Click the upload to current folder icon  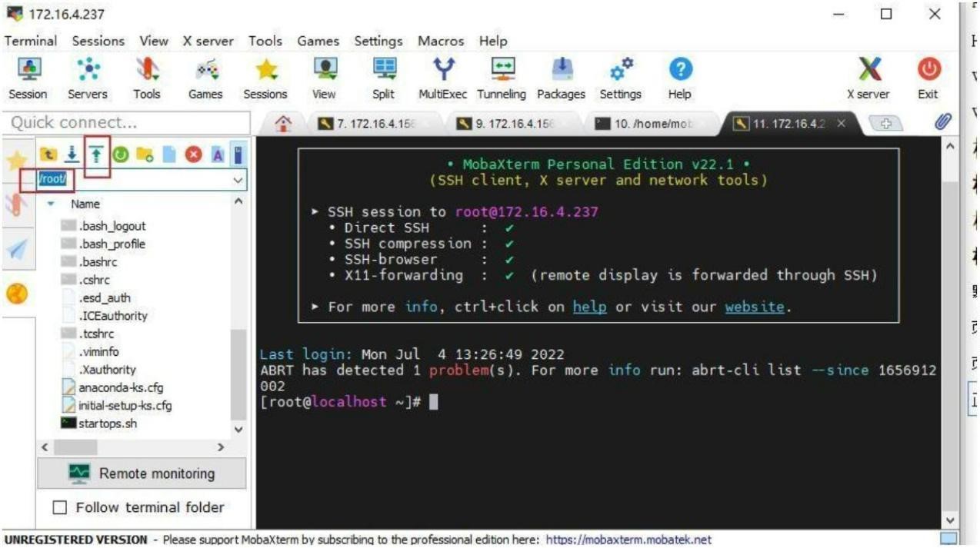coord(97,154)
